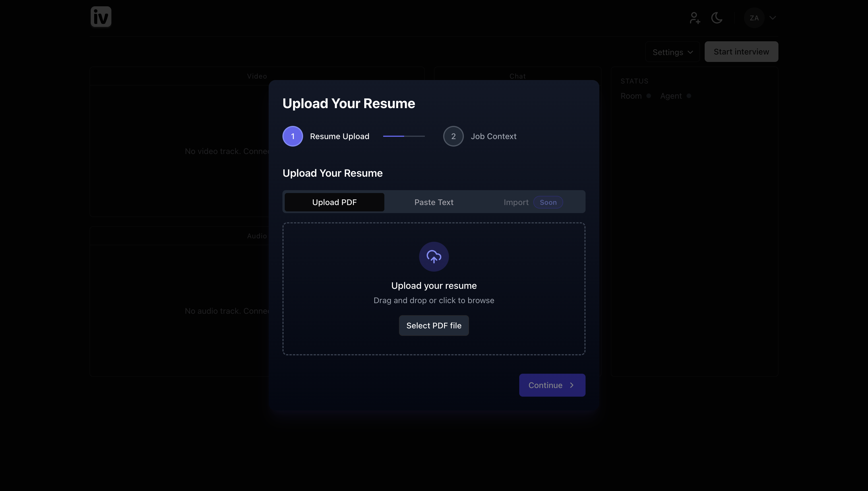Click the step progress bar
The height and width of the screenshot is (491, 868).
(x=404, y=136)
